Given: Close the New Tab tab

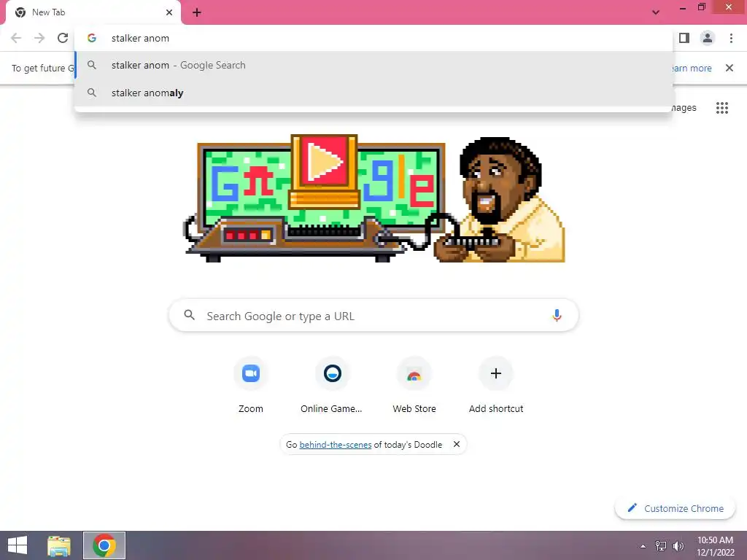Looking at the screenshot, I should (169, 12).
